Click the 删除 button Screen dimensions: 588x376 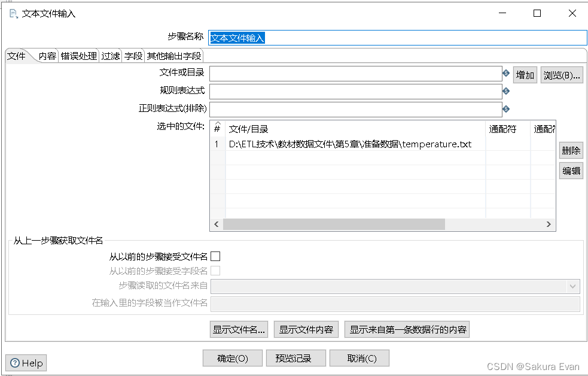[x=571, y=150]
